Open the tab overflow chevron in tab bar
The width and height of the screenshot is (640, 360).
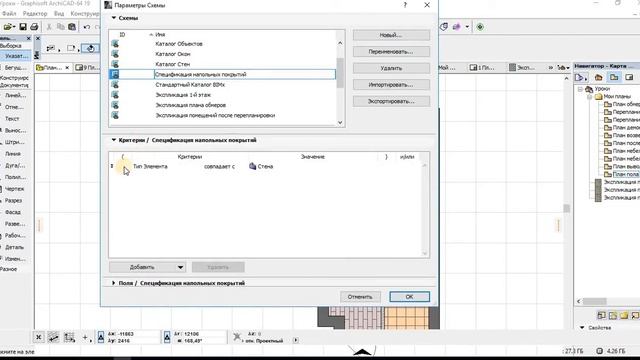[551, 68]
